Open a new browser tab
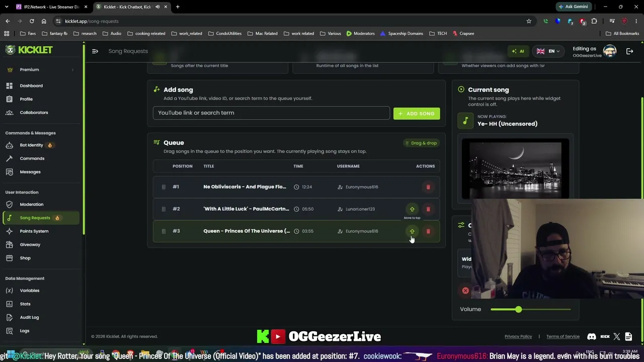 point(178,7)
